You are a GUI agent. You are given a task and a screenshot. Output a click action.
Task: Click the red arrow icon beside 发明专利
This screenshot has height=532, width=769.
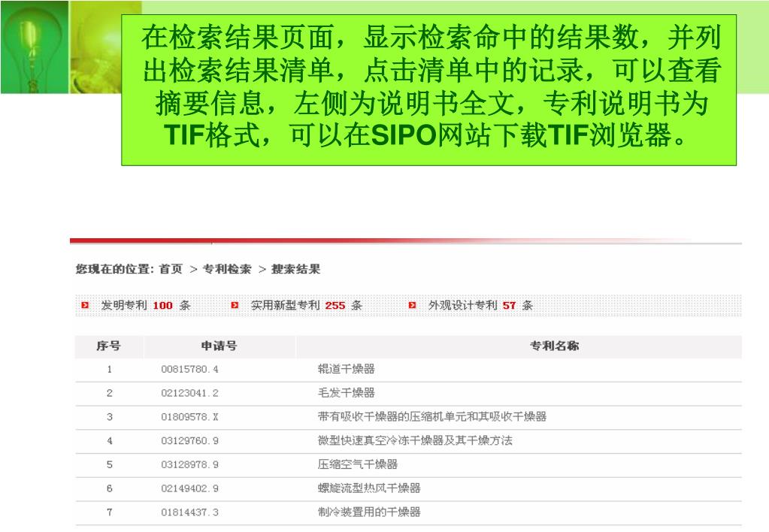point(86,306)
